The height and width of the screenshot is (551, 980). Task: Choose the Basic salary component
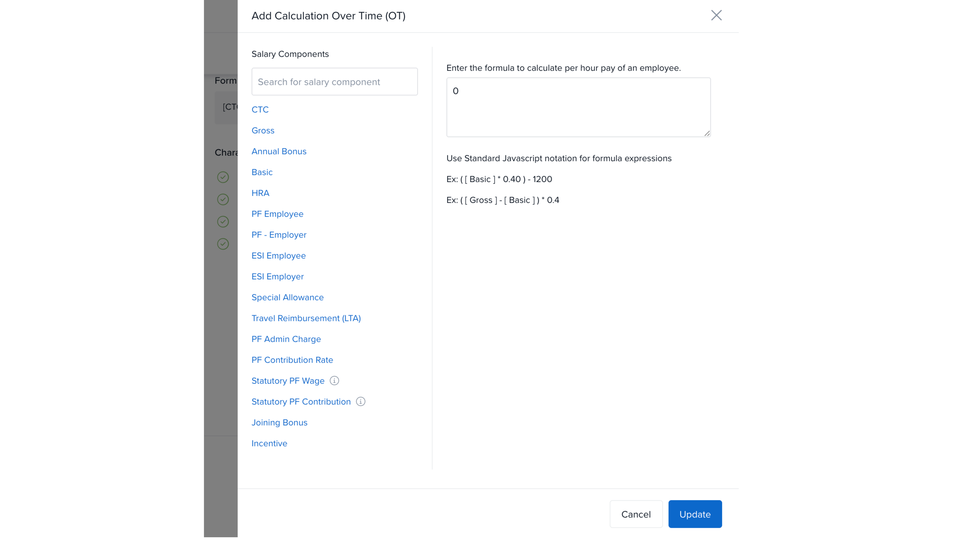262,172
